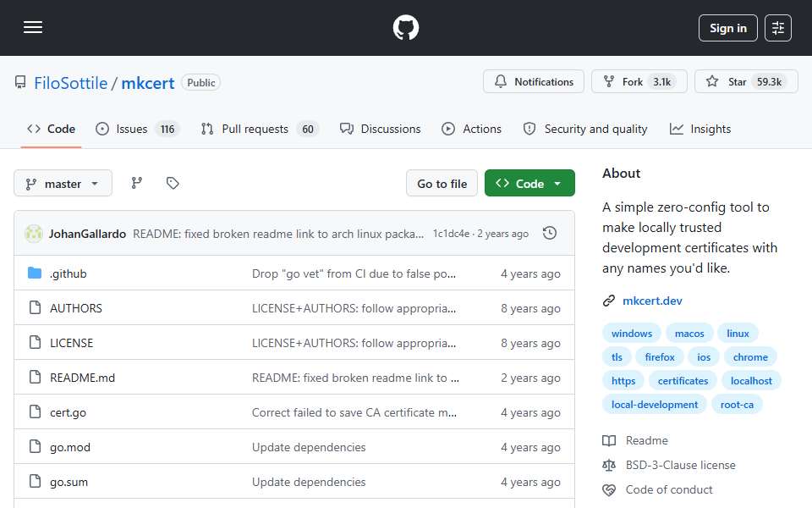The width and height of the screenshot is (812, 508).
Task: Select the ios topic tag
Action: [x=703, y=357]
